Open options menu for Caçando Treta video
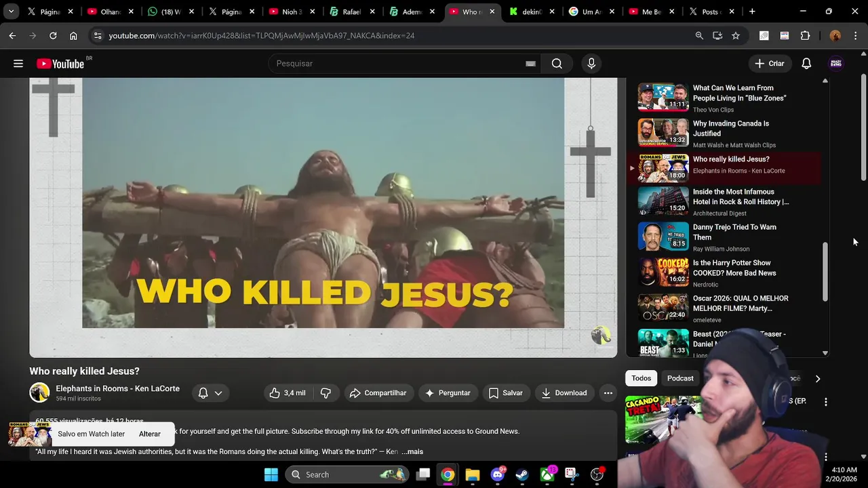Image resolution: width=868 pixels, height=488 pixels. pos(825,402)
